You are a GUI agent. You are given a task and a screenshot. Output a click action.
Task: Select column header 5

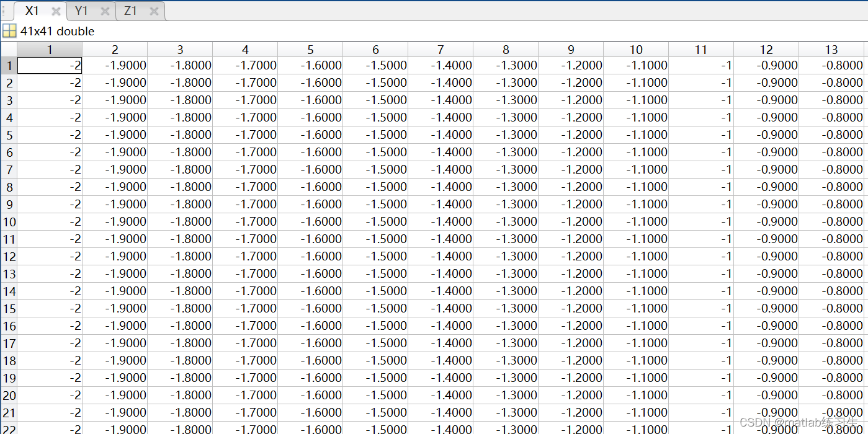pyautogui.click(x=310, y=50)
